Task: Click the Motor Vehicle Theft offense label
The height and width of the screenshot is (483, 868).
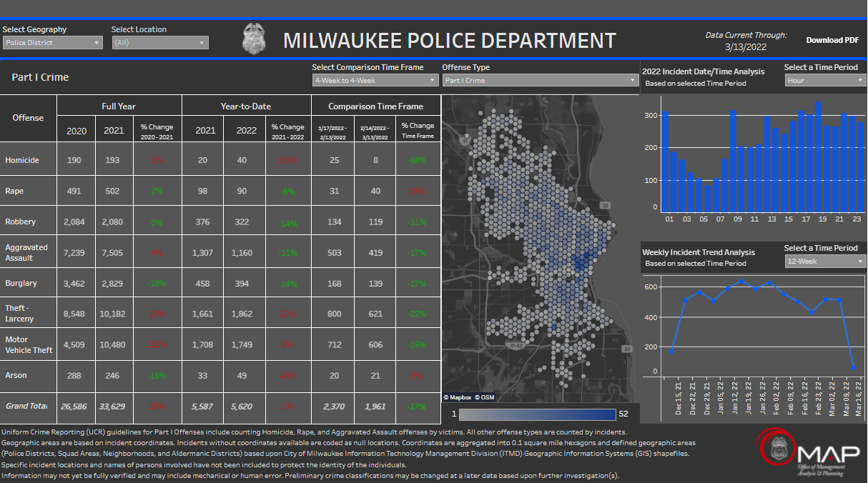Action: click(28, 344)
